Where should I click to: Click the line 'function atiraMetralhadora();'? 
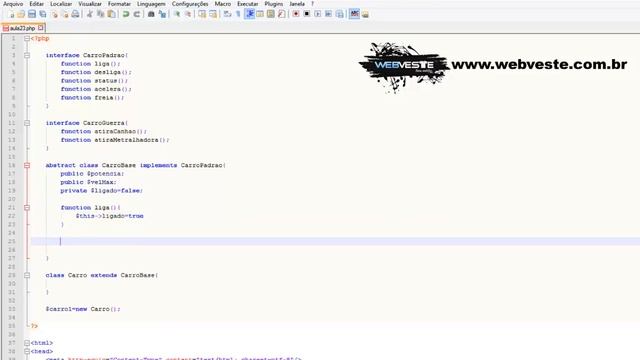click(115, 140)
